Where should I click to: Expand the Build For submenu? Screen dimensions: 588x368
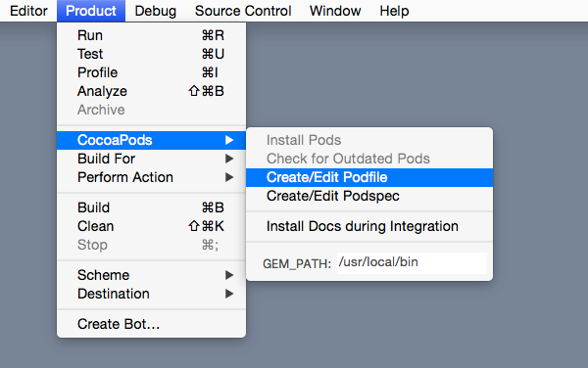[x=152, y=159]
